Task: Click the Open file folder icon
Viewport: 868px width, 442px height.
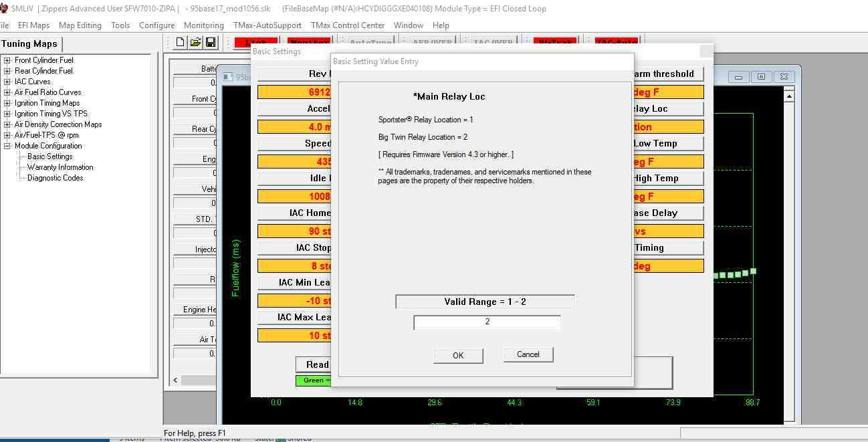Action: [x=195, y=43]
